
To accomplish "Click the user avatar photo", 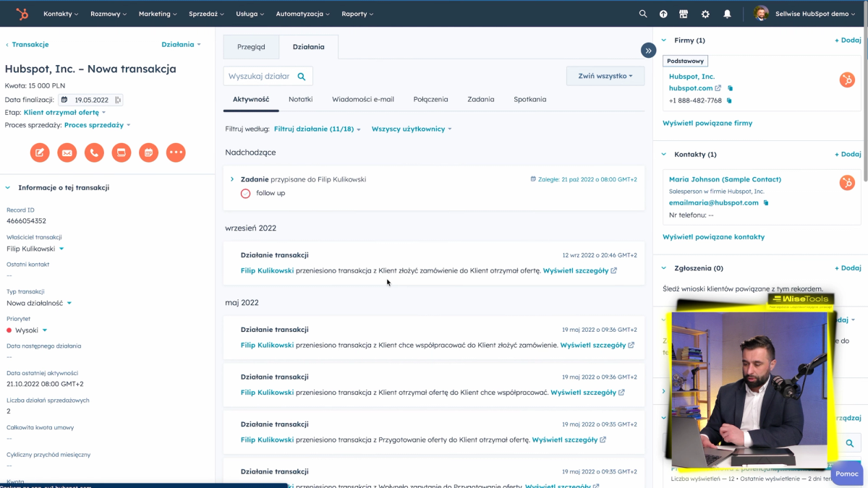I will tap(761, 14).
